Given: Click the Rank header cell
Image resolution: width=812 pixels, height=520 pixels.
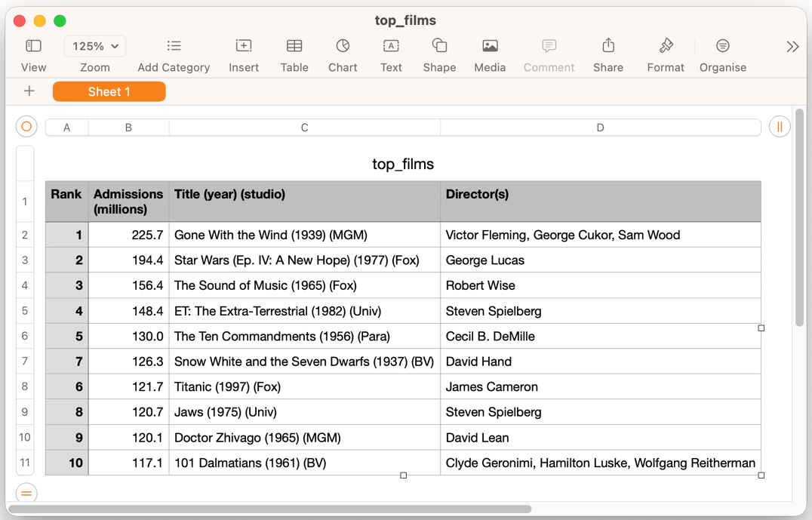Looking at the screenshot, I should (x=67, y=202).
